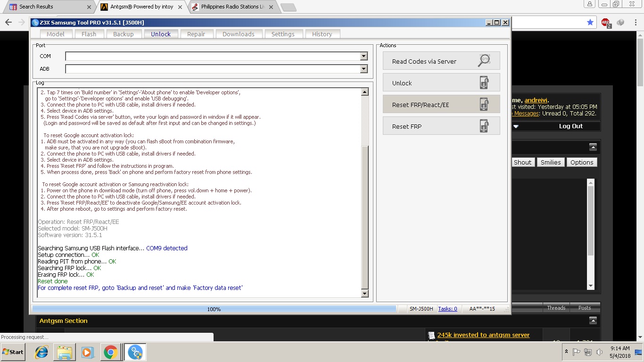Click 'Erasing FRP lock... OK' log line
The width and height of the screenshot is (644, 362).
(x=66, y=274)
